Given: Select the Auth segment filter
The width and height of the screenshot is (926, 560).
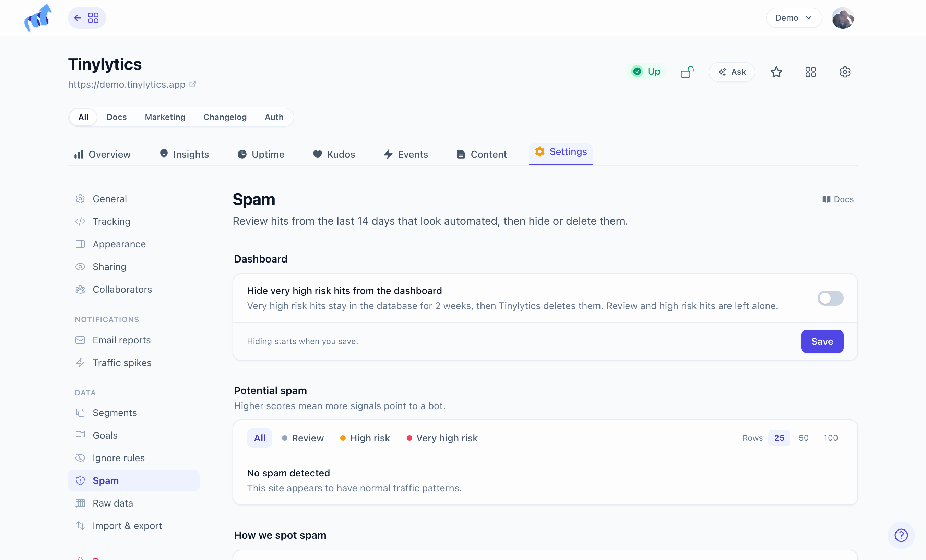Looking at the screenshot, I should (274, 117).
